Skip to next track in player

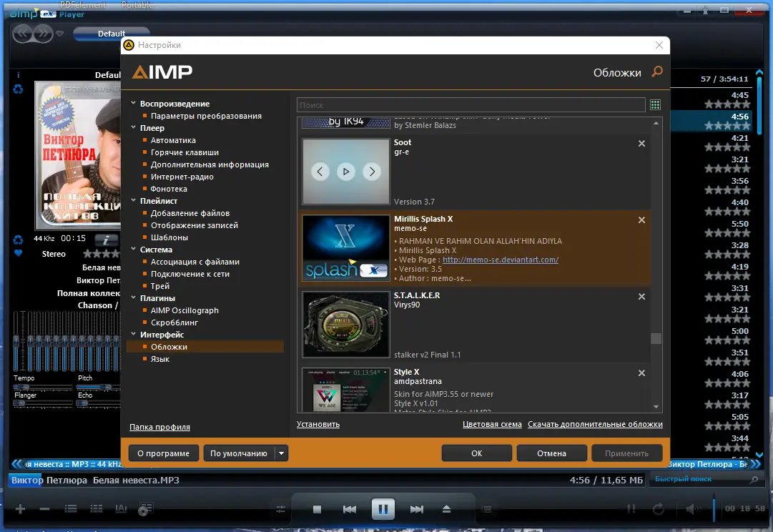point(417,509)
